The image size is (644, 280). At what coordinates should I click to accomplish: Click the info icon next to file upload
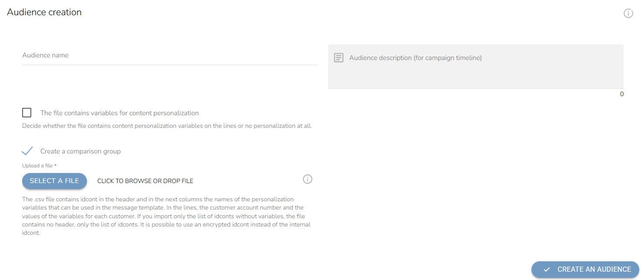[x=308, y=179]
